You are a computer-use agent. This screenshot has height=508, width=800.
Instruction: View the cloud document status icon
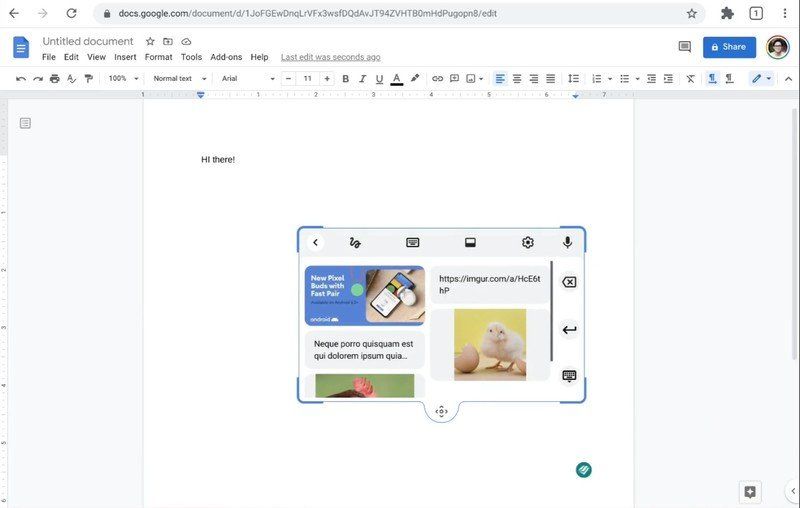tap(186, 41)
